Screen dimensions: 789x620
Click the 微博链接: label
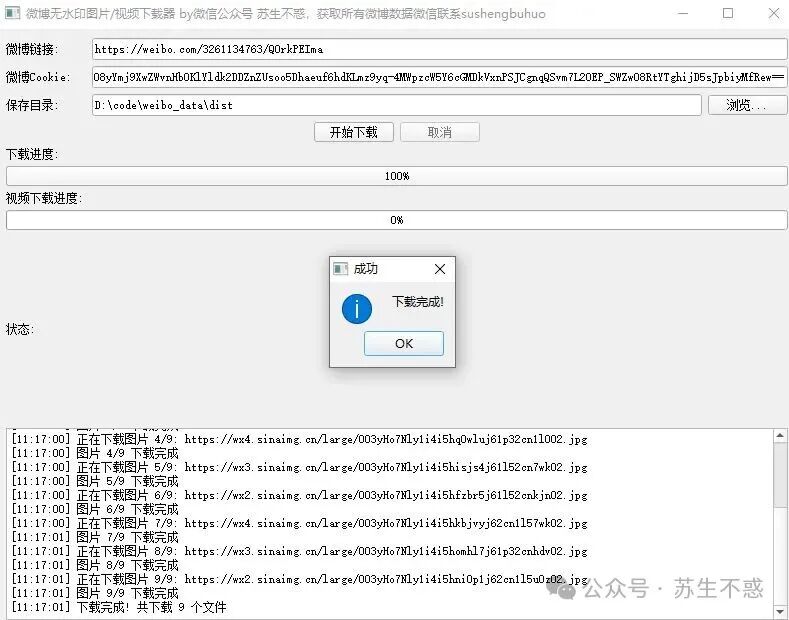[32, 49]
